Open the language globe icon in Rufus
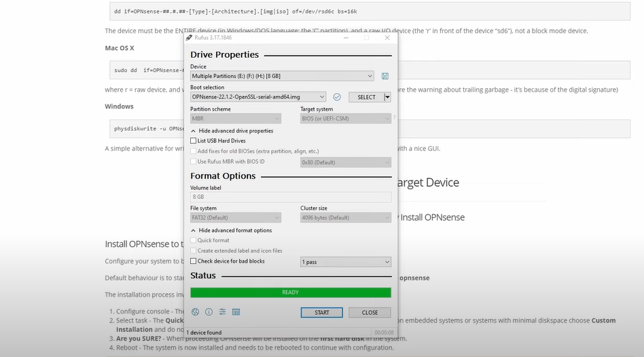Image resolution: width=644 pixels, height=357 pixels. click(x=196, y=312)
